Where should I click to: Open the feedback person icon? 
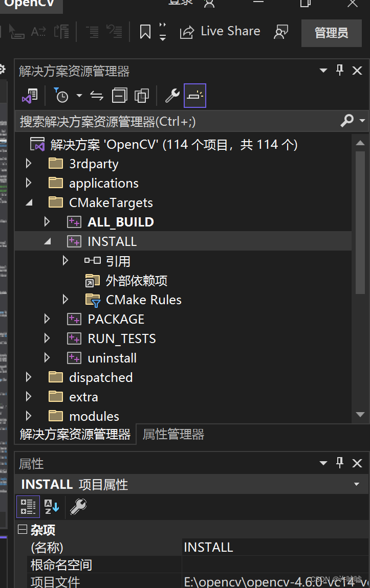coord(281,32)
